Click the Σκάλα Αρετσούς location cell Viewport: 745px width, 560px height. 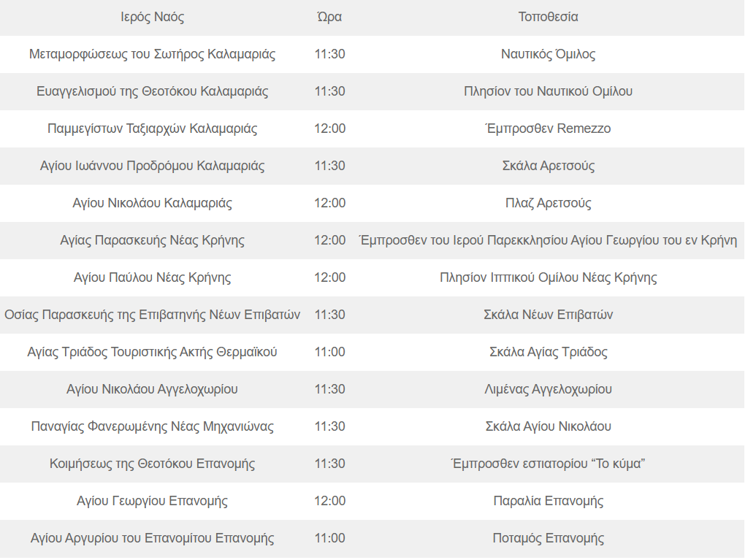(x=548, y=166)
